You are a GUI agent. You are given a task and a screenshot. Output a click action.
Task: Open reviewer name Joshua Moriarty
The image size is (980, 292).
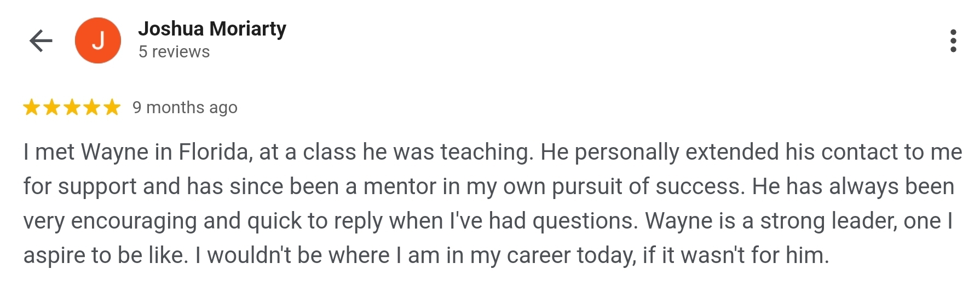click(x=212, y=29)
